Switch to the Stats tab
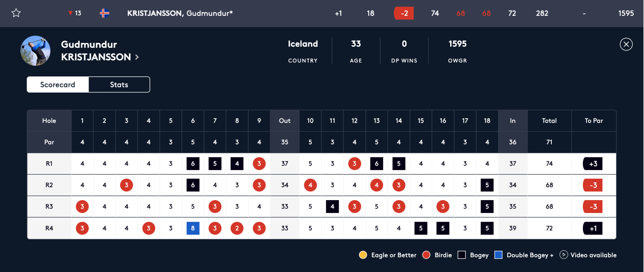The height and width of the screenshot is (272, 644). point(119,84)
